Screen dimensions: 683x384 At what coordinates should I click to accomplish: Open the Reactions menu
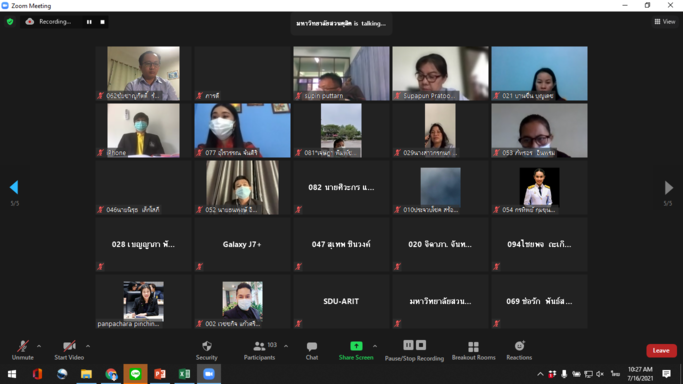[x=519, y=350]
